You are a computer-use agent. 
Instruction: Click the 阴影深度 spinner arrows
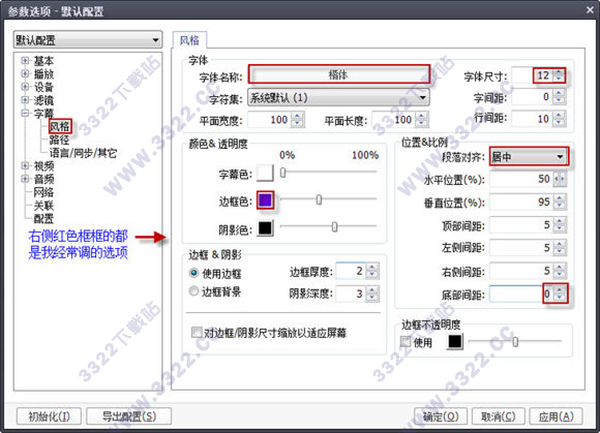pyautogui.click(x=372, y=294)
